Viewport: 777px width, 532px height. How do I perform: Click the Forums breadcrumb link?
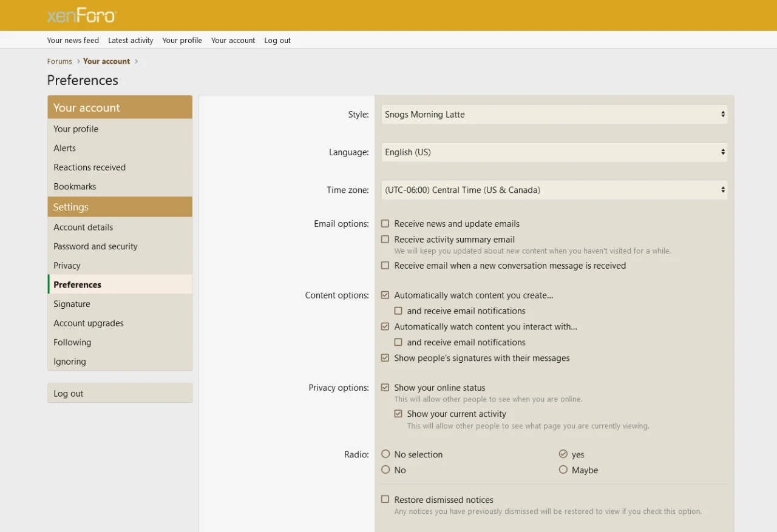(59, 61)
